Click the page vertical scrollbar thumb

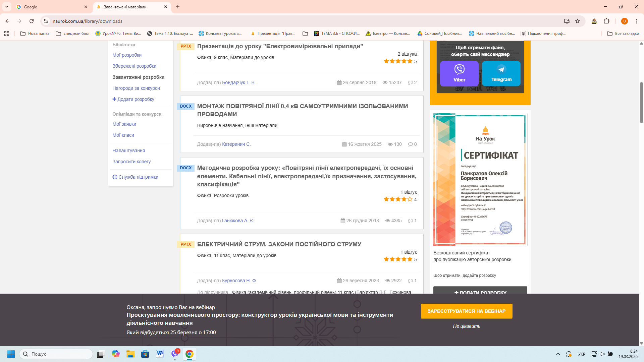click(641, 102)
